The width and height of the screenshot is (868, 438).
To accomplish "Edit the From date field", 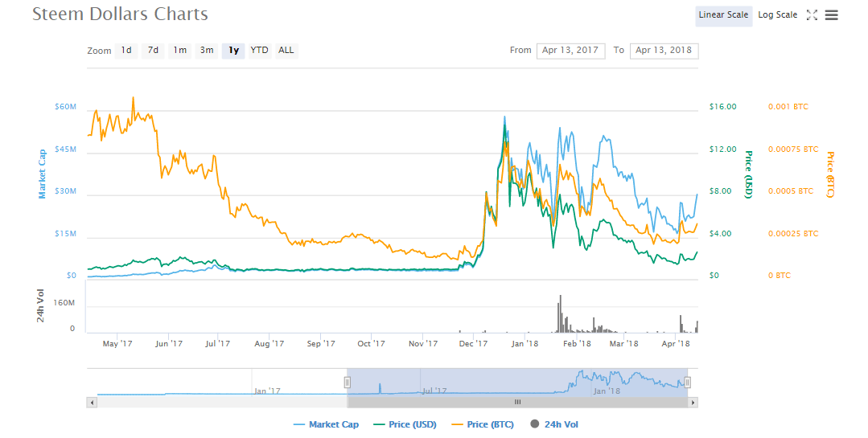I will click(x=570, y=51).
